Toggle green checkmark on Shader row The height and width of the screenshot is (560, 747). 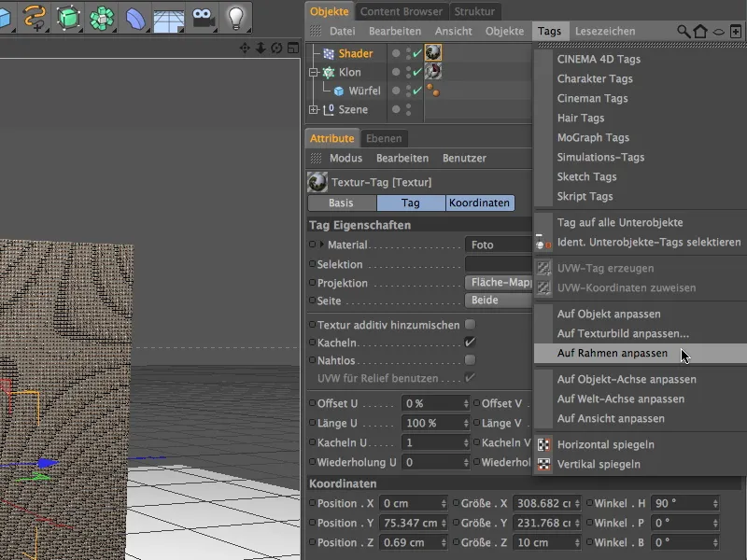[x=417, y=53]
